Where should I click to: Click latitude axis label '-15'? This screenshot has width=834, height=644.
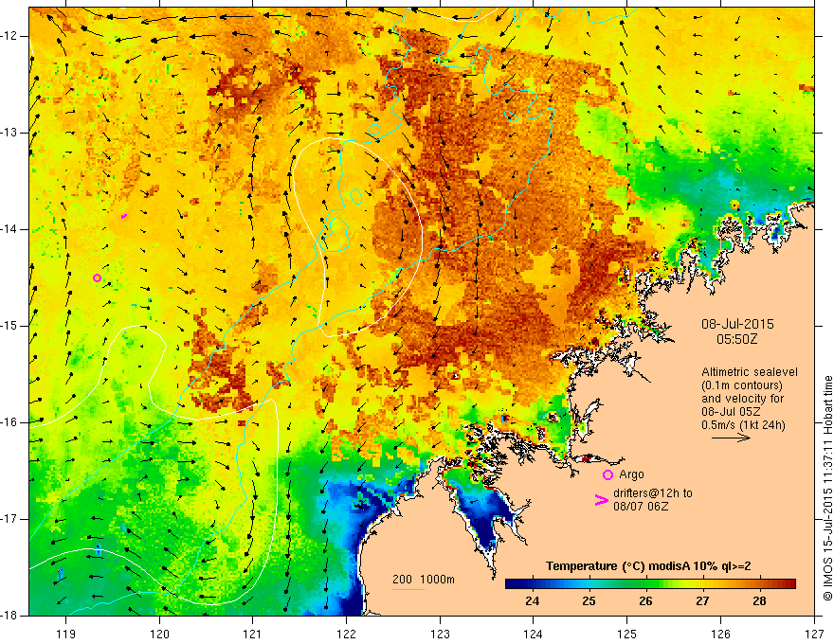(9, 326)
